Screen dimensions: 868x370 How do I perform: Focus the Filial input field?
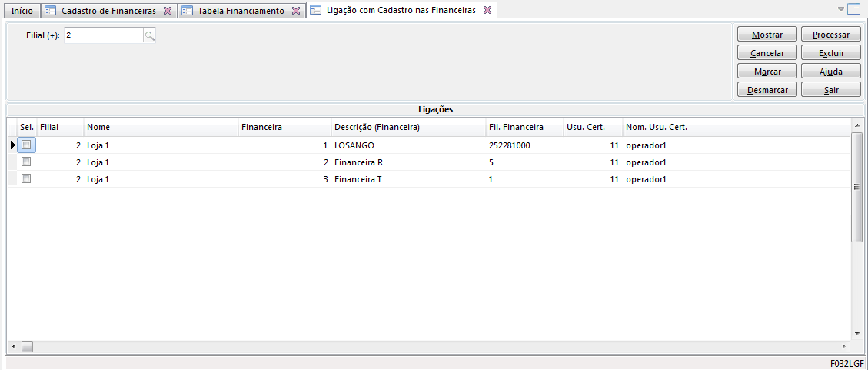coord(103,35)
